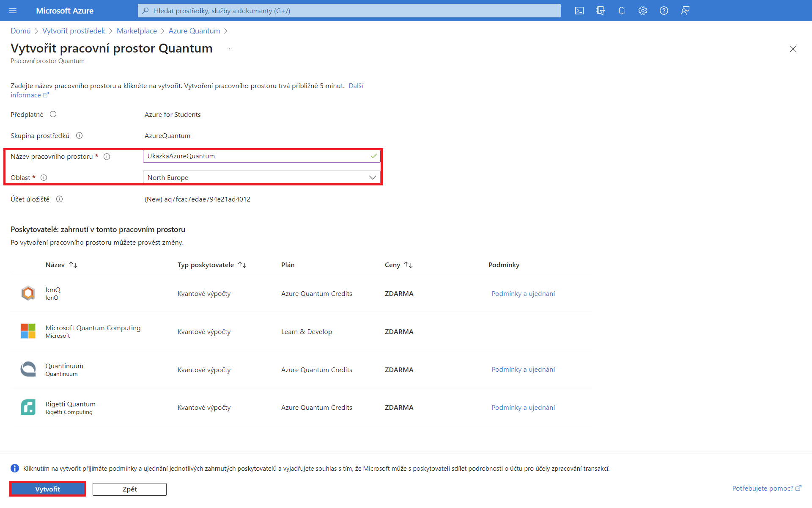Expand the Oblast region dropdown
This screenshot has width=812, height=508.
(x=372, y=177)
